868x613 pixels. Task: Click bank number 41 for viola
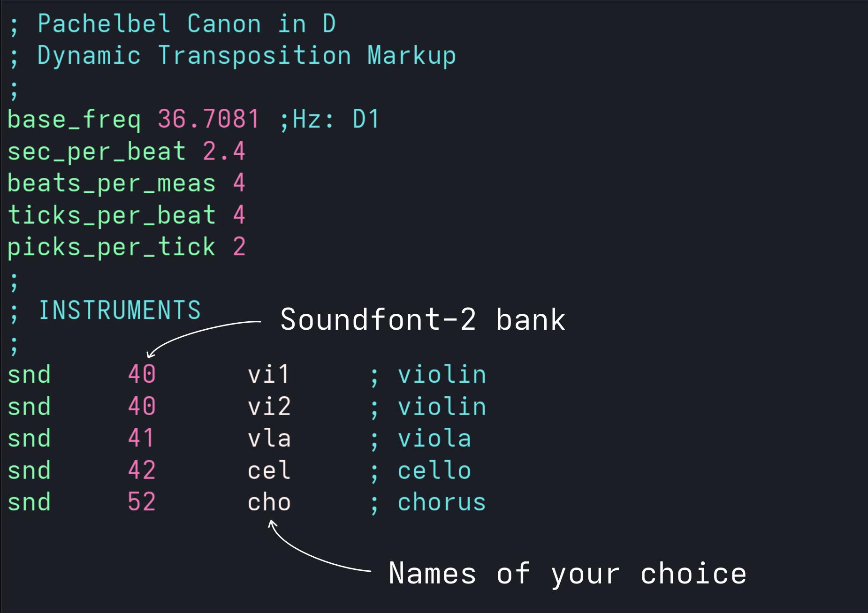pos(141,439)
